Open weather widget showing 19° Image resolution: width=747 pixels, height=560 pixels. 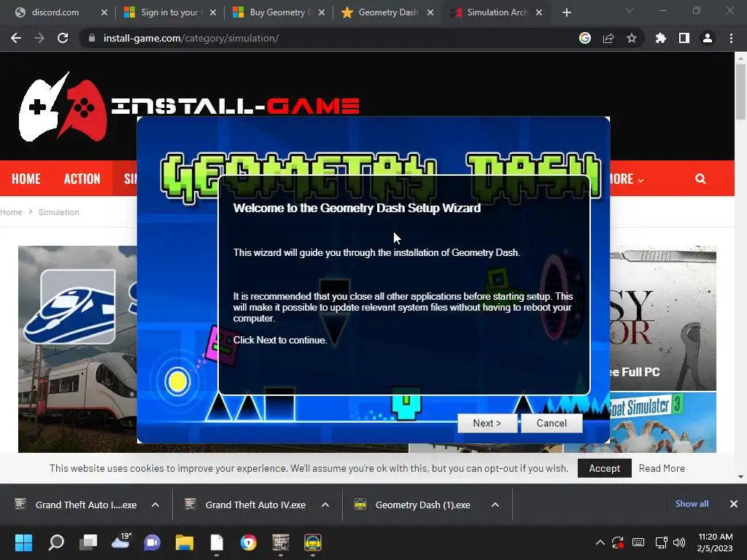click(121, 542)
